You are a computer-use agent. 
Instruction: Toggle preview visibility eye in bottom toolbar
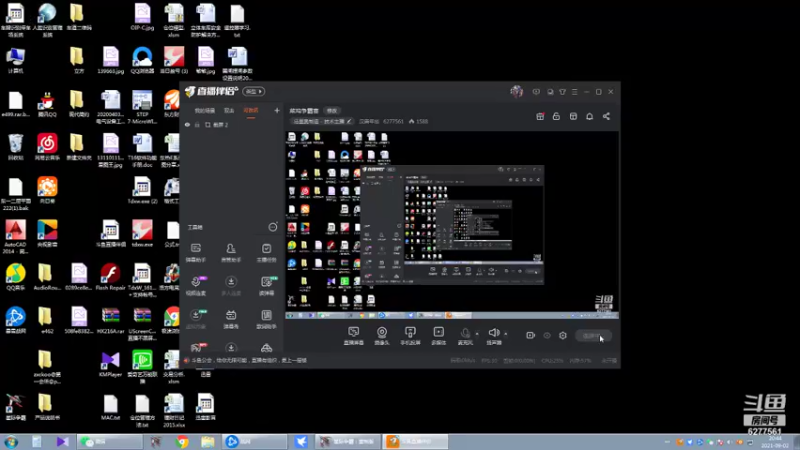pos(547,336)
